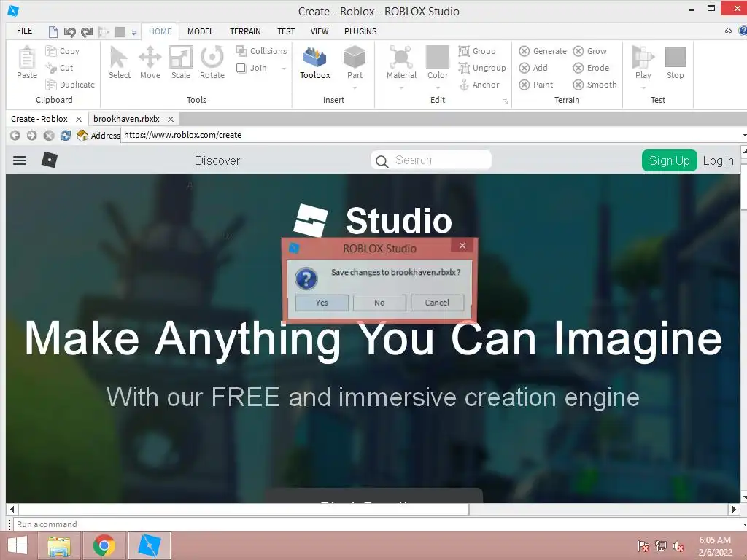747x560 pixels.
Task: Click the browser Back arrow
Action: tap(15, 135)
